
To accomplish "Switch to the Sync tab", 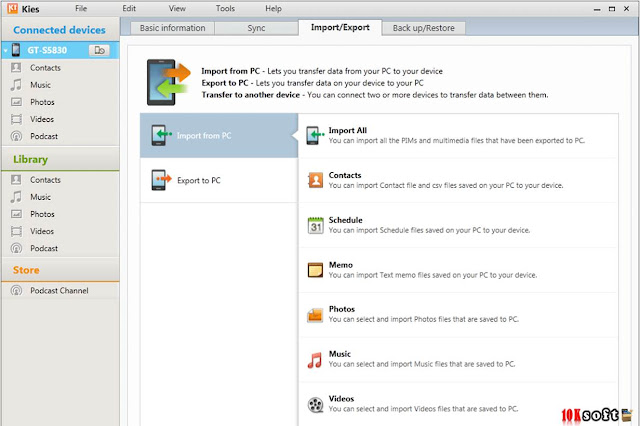I will coord(256,28).
